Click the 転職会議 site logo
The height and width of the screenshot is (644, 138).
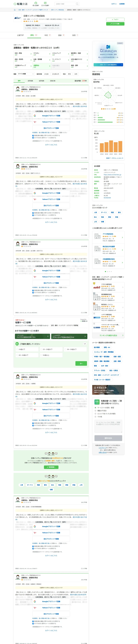21,4
